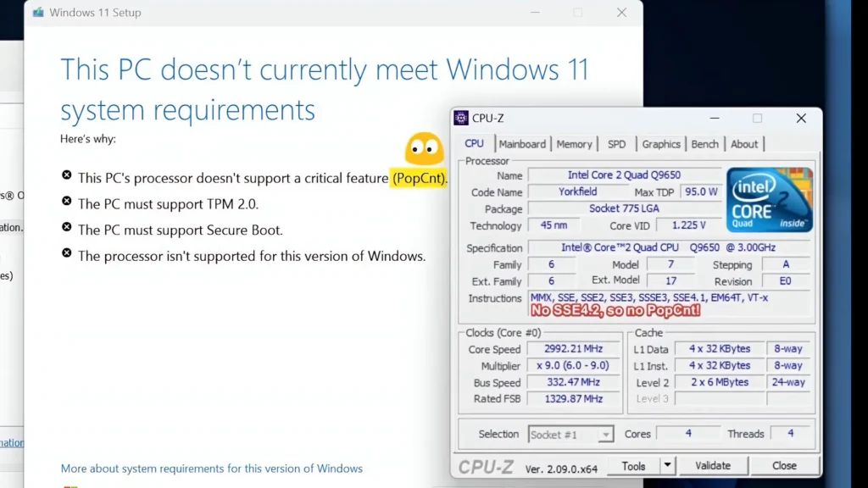Screen dimensions: 868x488
Task: Click the Intel Core 2 Quad logo
Action: 770,200
